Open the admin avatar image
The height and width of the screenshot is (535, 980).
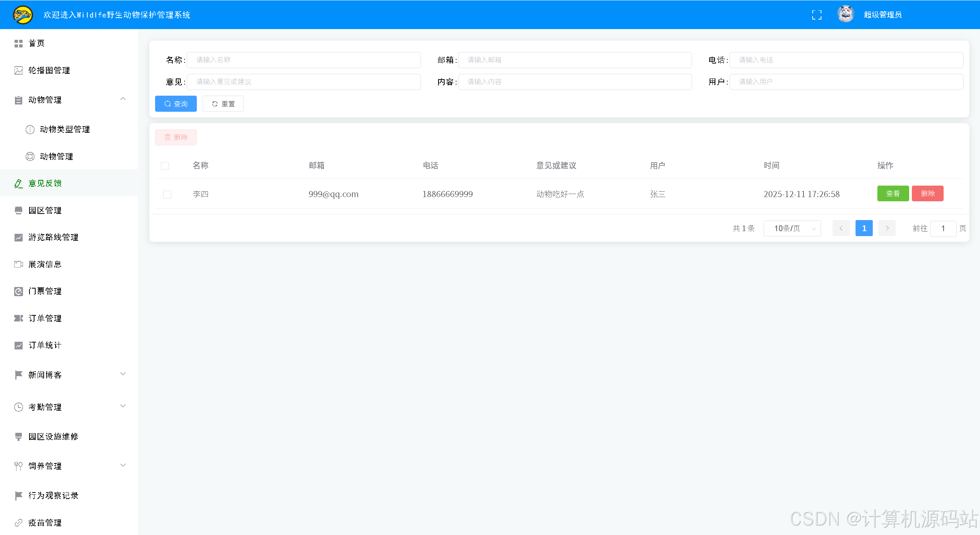click(846, 15)
